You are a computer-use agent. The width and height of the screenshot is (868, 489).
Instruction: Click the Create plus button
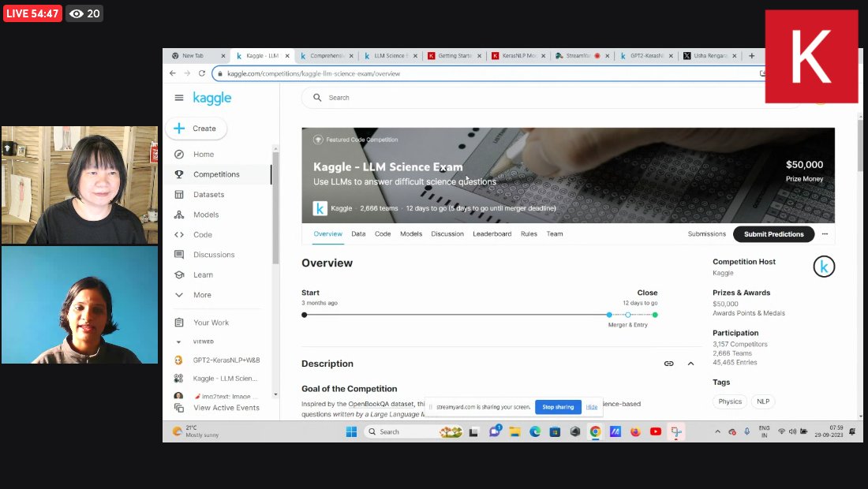pyautogui.click(x=196, y=129)
